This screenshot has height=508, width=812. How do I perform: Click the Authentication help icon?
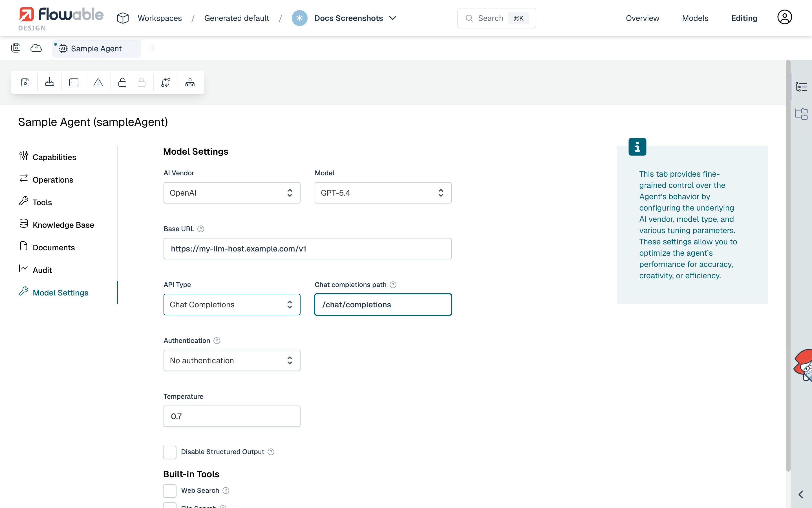(217, 341)
